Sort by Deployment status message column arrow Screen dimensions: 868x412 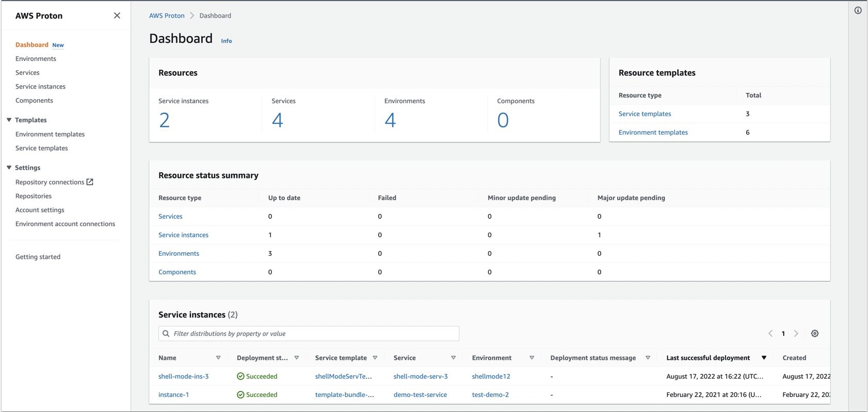click(x=648, y=358)
